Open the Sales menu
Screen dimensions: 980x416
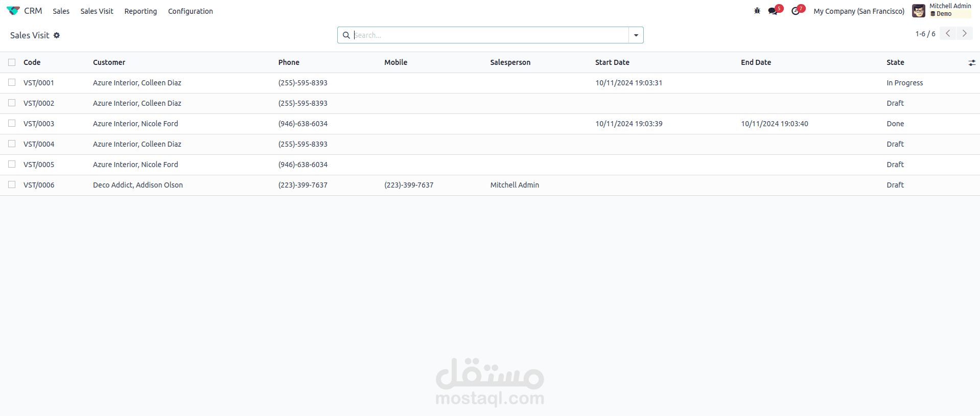[61, 11]
